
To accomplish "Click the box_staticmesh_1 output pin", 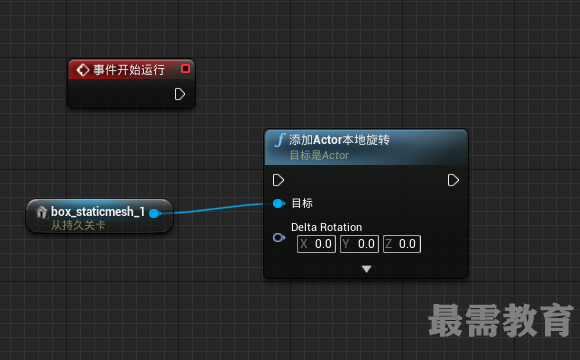I will click(x=155, y=213).
